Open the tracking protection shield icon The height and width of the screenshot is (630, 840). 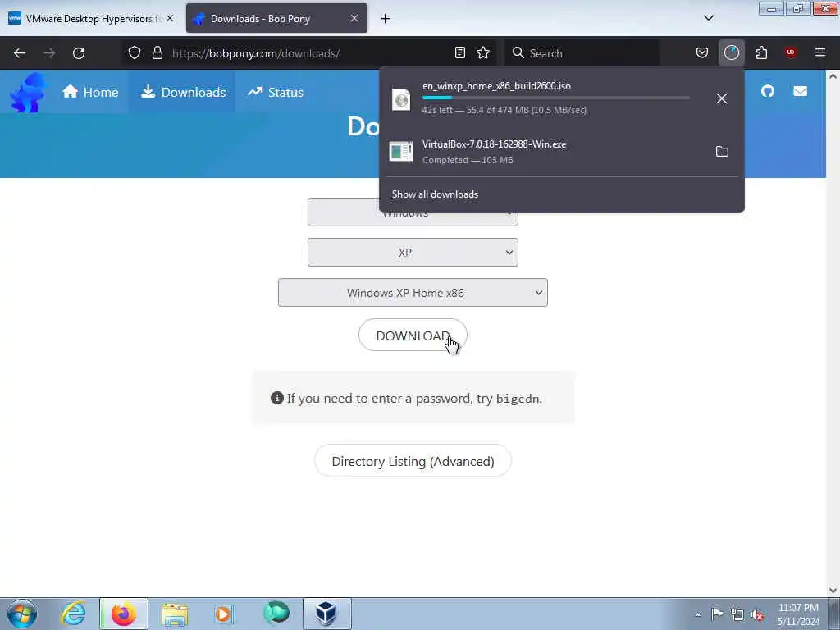pos(135,52)
